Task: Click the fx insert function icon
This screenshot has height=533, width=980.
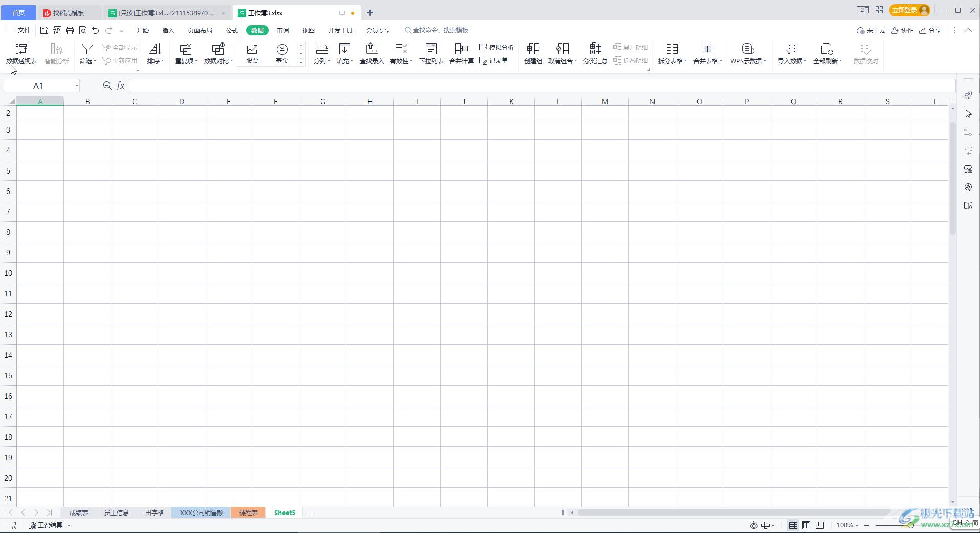Action: point(121,86)
